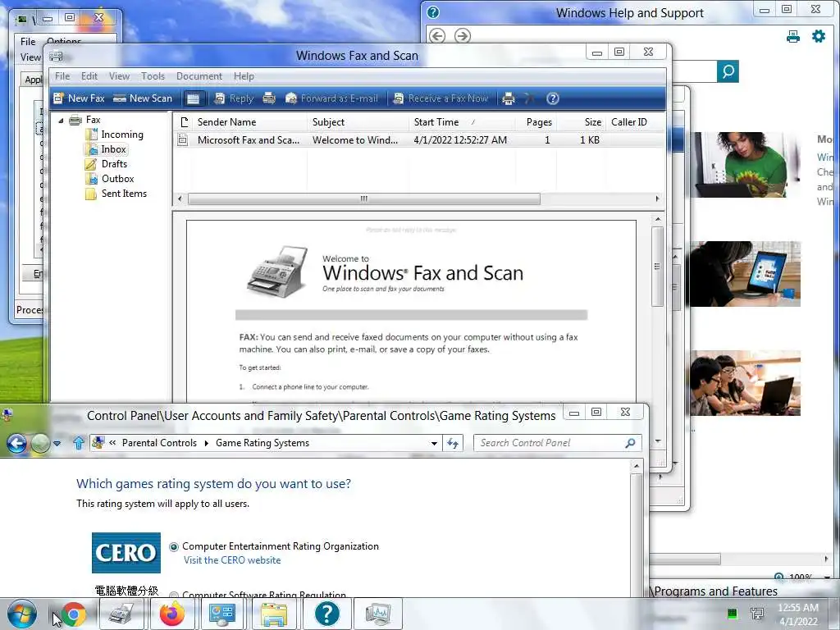
Task: Click Control Panel scroll up arrow
Action: pyautogui.click(x=637, y=467)
